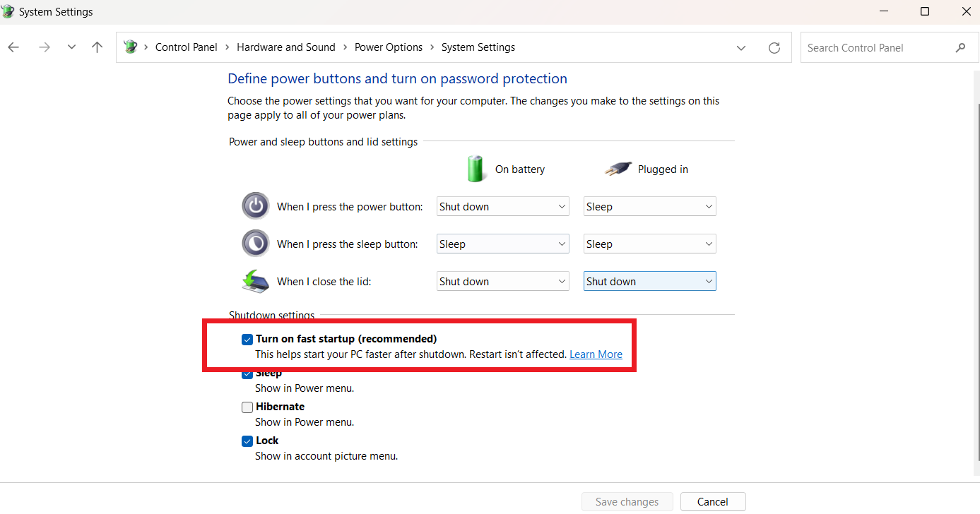The height and width of the screenshot is (514, 980).
Task: Click the Refresh button in address bar
Action: click(x=774, y=48)
